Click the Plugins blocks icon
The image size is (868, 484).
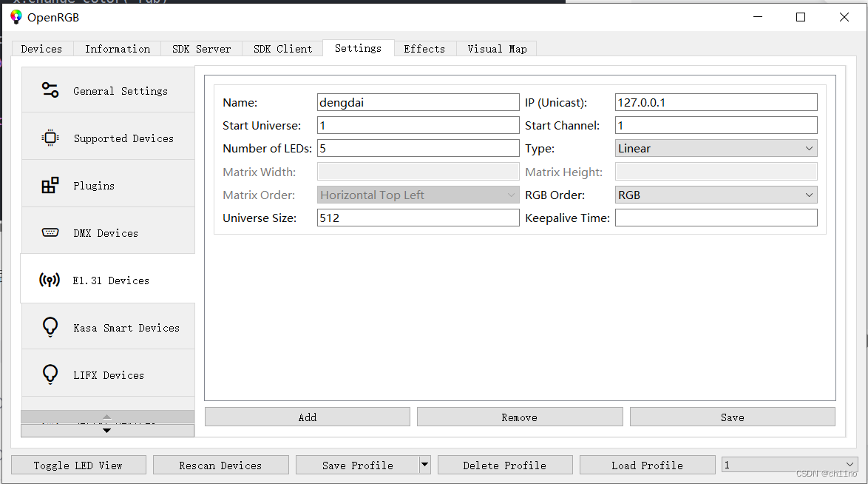pos(50,185)
